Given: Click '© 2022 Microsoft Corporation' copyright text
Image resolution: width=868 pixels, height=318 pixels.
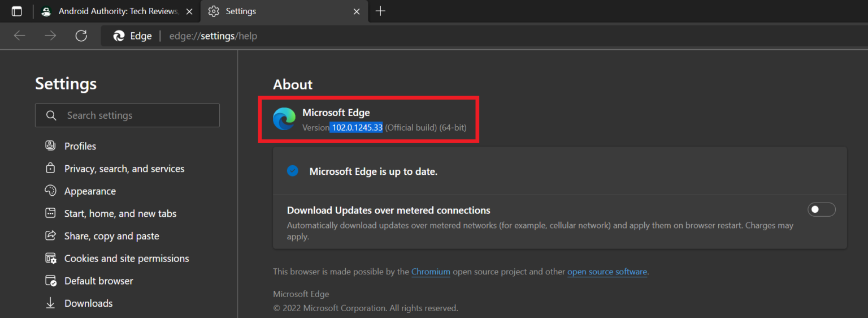Looking at the screenshot, I should tap(366, 308).
